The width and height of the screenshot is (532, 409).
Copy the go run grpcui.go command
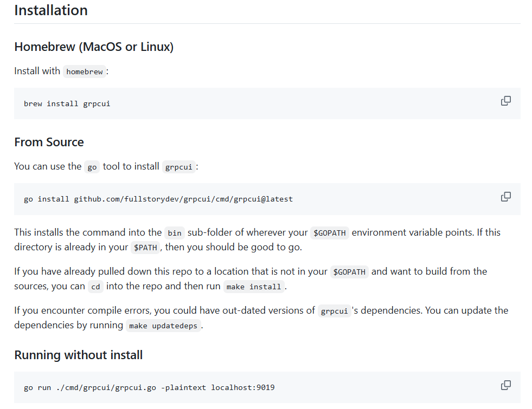(x=505, y=385)
